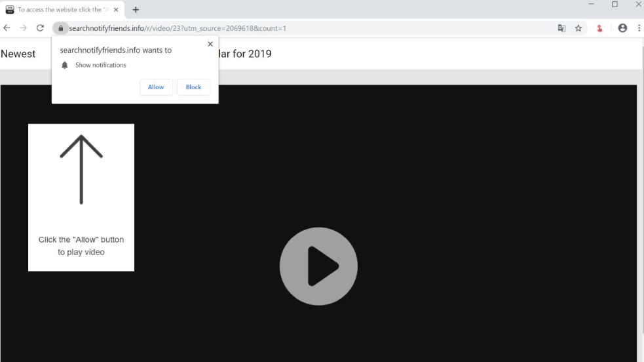The height and width of the screenshot is (362, 644).
Task: Open a new tab with plus button
Action: pos(136,10)
